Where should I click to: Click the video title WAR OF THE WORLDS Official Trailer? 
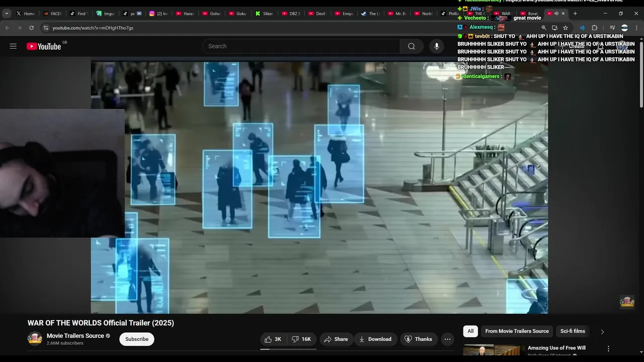point(101,323)
